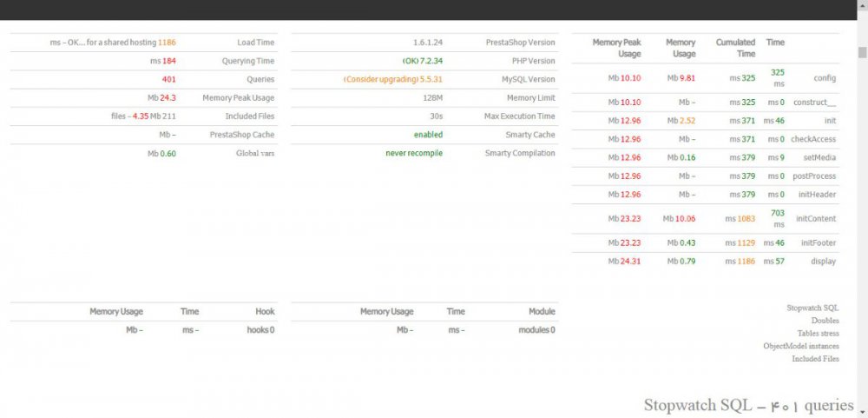Click the Cumulated Time column header

pos(735,48)
